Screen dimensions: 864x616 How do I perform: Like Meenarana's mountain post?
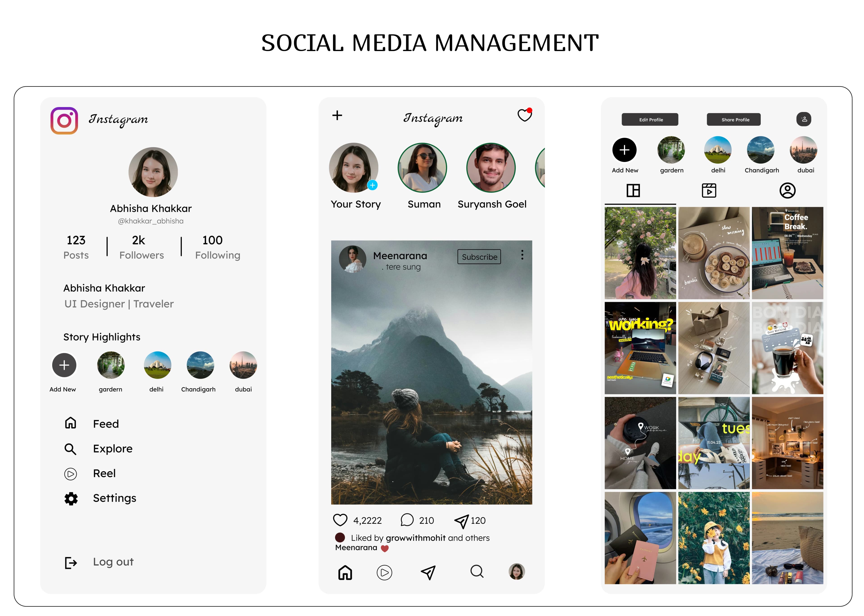tap(340, 520)
